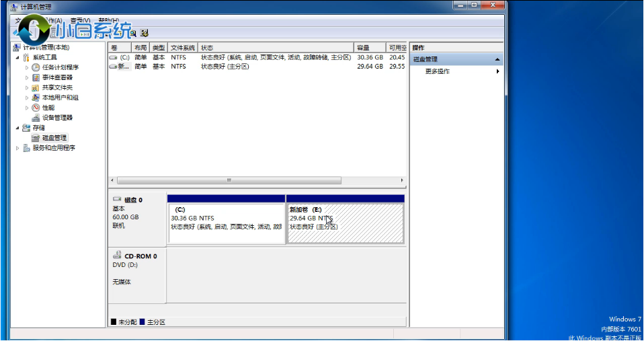Open the 更多操作 submenu arrow
Screen dimensions: 644x341
tap(497, 71)
